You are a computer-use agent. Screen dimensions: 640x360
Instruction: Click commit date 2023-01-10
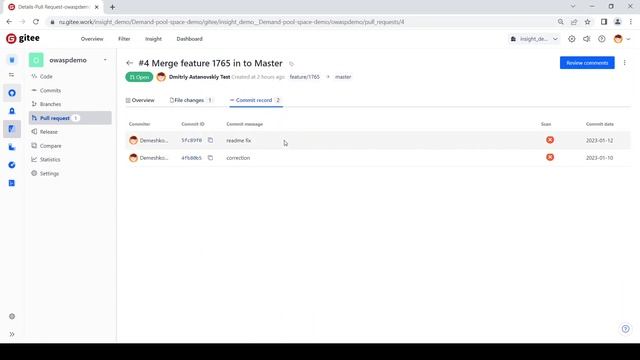point(599,158)
